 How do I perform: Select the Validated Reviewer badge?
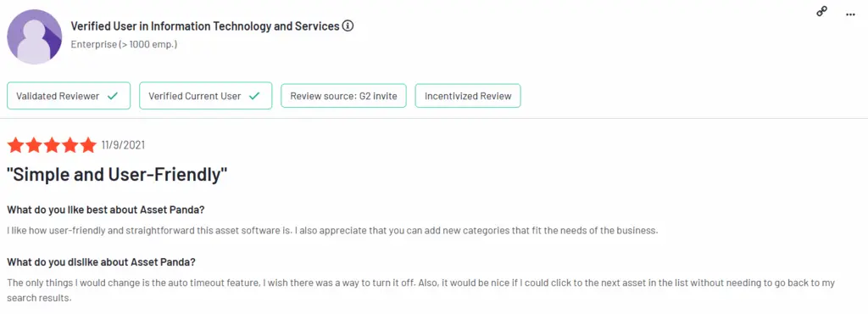tap(69, 96)
